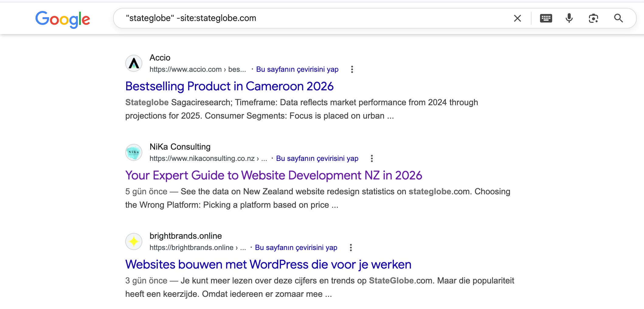Screen dimensions: 644x309
Task: Translate the NiKa Consulting page link
Action: pos(317,158)
